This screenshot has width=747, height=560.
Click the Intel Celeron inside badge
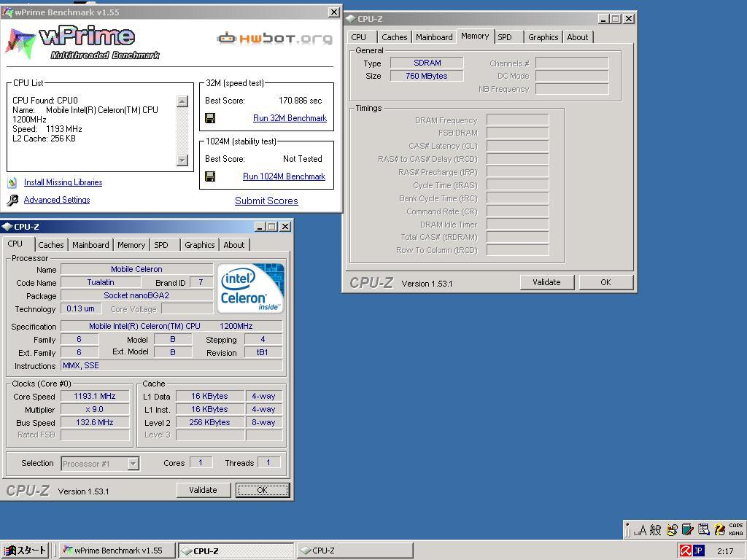[251, 288]
